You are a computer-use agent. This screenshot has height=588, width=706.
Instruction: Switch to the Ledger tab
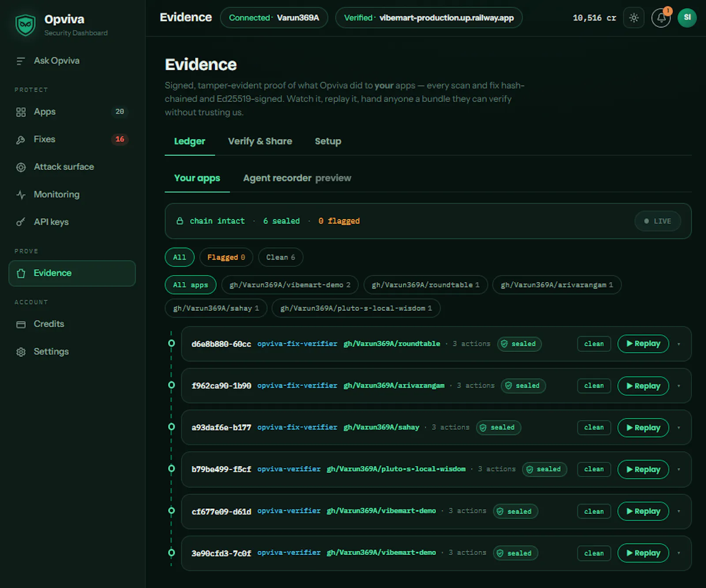coord(190,141)
